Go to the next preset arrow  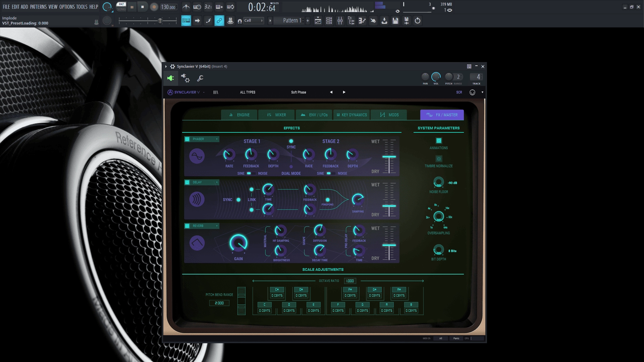[344, 92]
